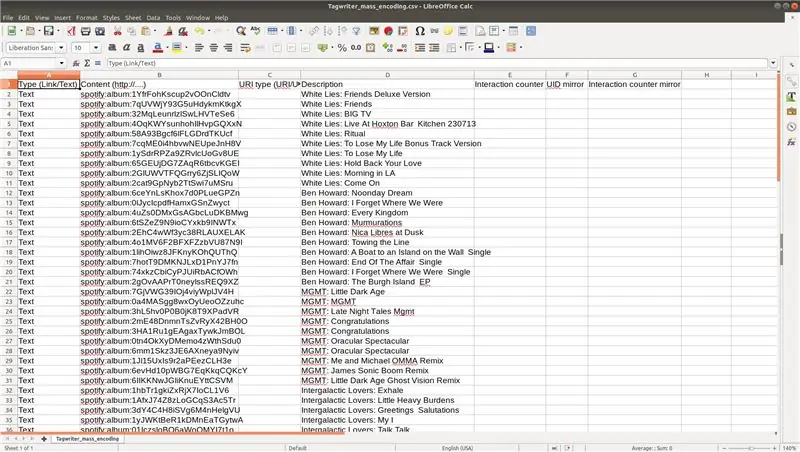Click the Sum sigma icon
This screenshot has height=452, width=800.
(x=87, y=63)
